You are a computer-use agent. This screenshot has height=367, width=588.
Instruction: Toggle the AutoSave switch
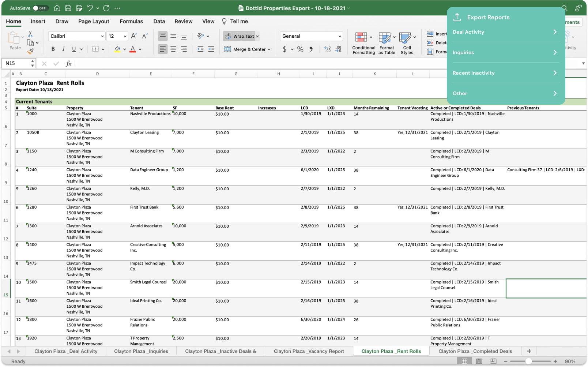coord(41,8)
